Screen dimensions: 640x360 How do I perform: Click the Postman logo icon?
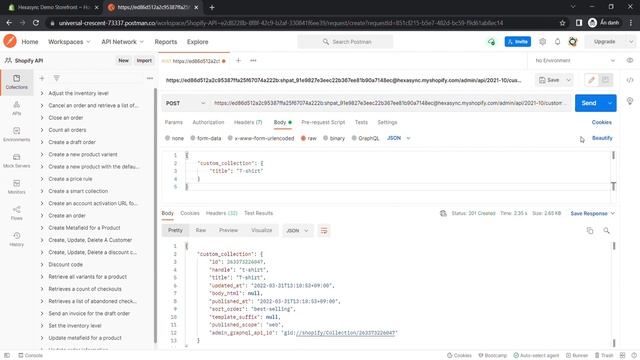[10, 41]
